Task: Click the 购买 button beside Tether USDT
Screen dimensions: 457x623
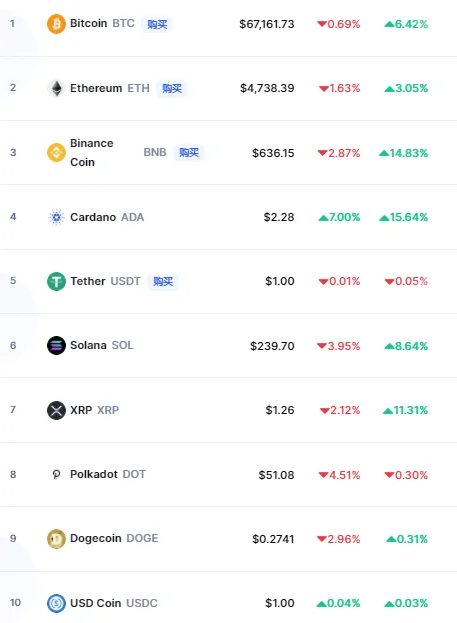Action: 163,282
